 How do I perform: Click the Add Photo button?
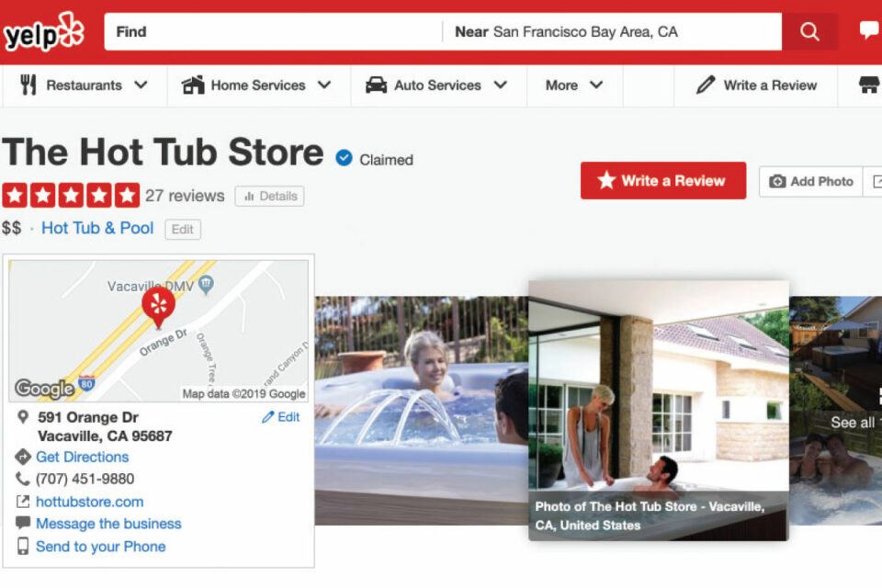point(810,182)
